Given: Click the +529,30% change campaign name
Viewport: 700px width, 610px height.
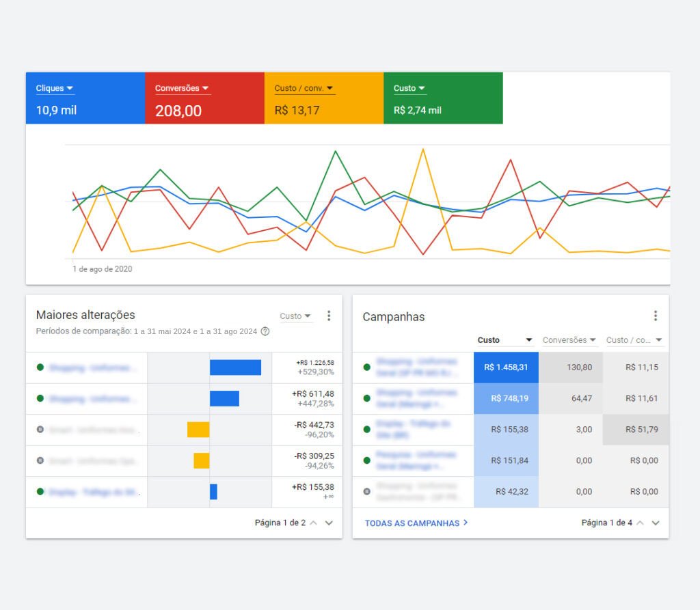Looking at the screenshot, I should (x=92, y=368).
